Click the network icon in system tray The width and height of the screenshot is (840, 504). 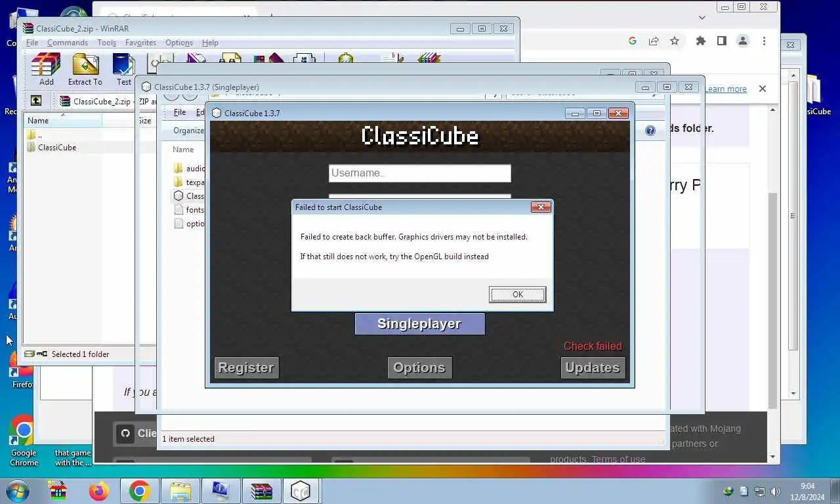(760, 492)
